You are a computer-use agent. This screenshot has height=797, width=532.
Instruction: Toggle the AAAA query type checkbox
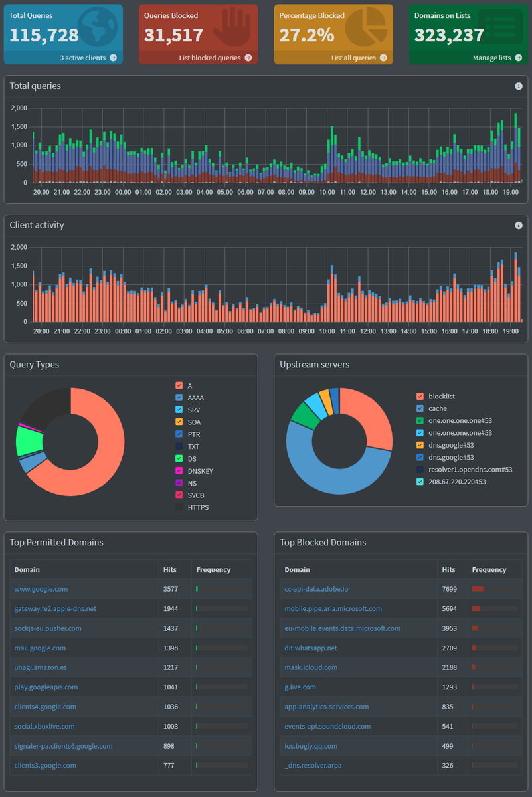click(x=179, y=398)
